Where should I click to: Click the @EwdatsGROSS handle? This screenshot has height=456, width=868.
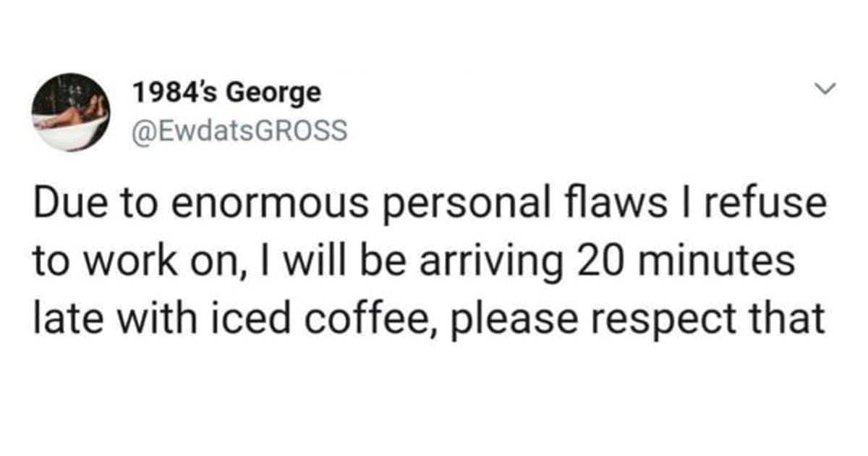(x=240, y=131)
